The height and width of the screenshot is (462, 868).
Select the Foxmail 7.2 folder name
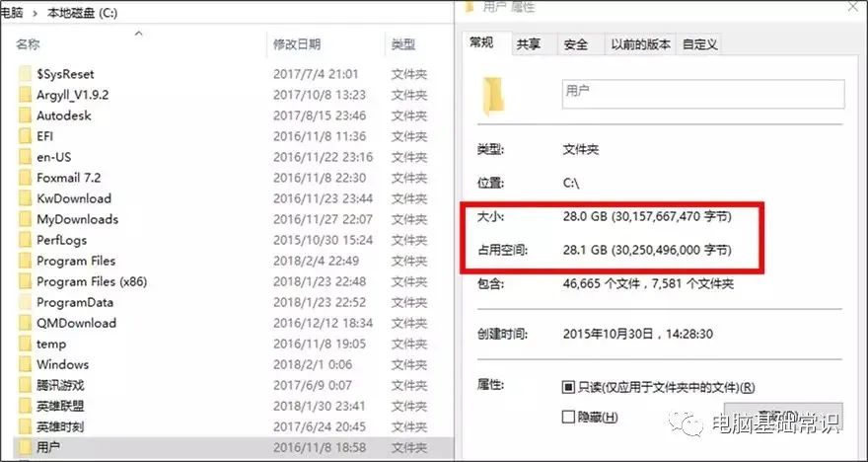69,178
